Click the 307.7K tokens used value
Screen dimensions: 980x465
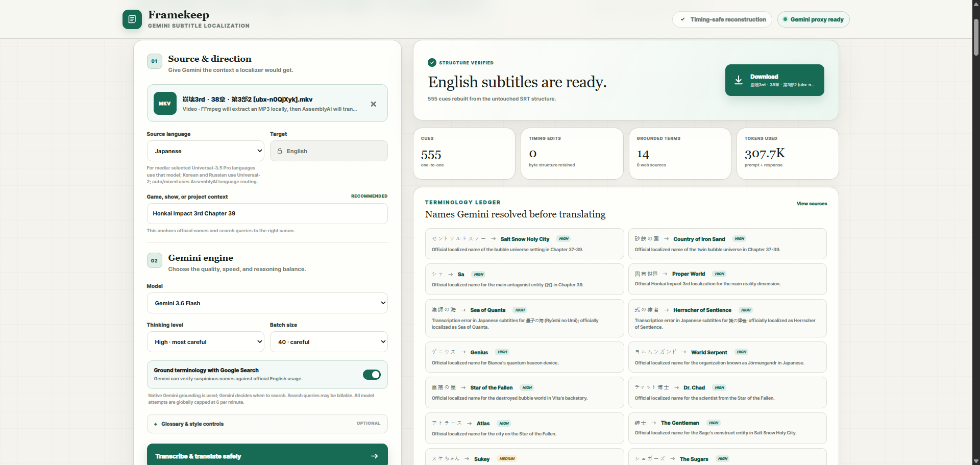765,154
